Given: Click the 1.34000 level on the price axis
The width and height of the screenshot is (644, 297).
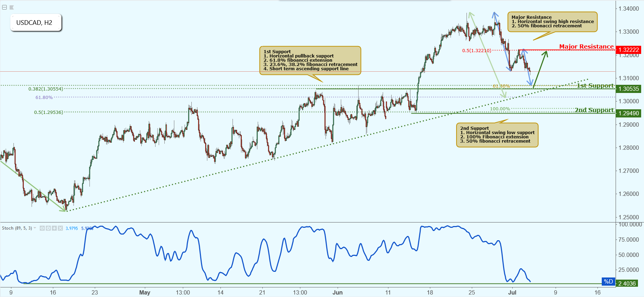Looking at the screenshot, I should (x=628, y=9).
